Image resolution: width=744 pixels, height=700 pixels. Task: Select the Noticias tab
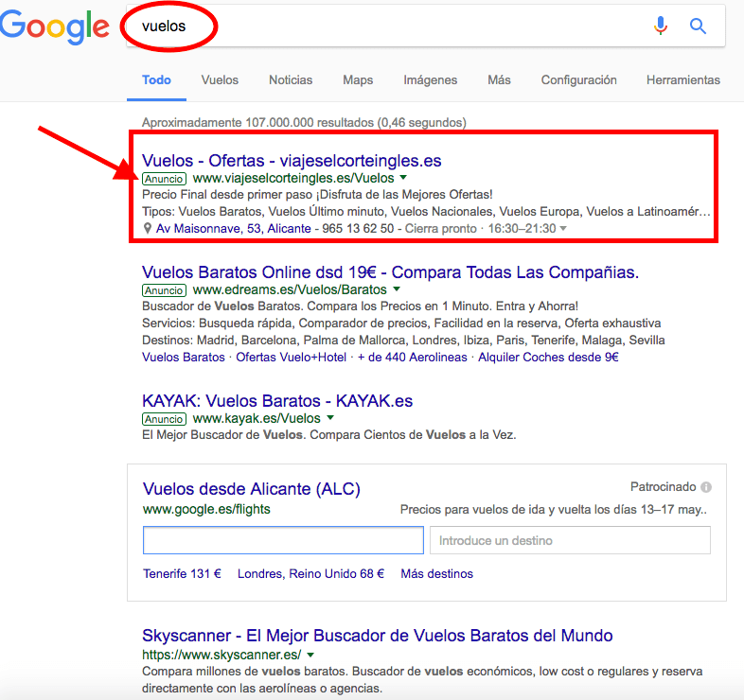click(291, 80)
